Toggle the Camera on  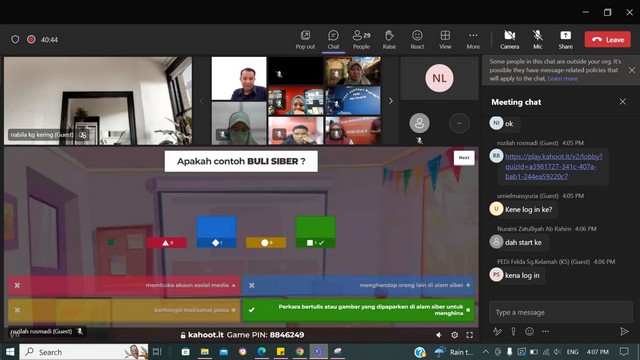[x=509, y=40]
